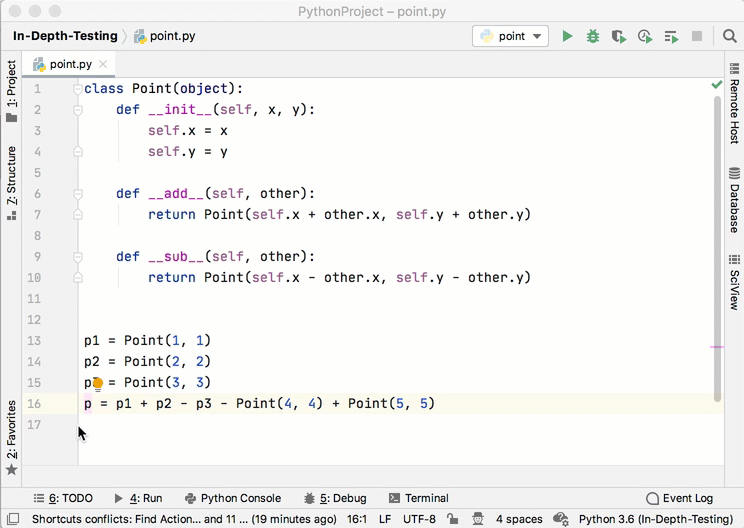
Task: Click fold end marker on line 4
Action: point(78,152)
